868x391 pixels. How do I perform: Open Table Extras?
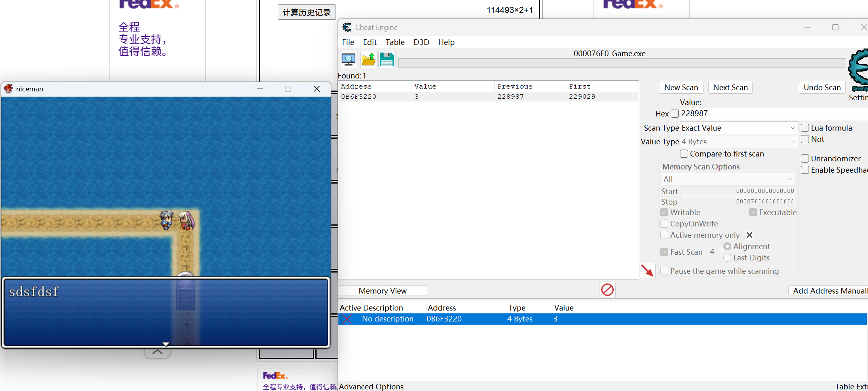tap(851, 387)
